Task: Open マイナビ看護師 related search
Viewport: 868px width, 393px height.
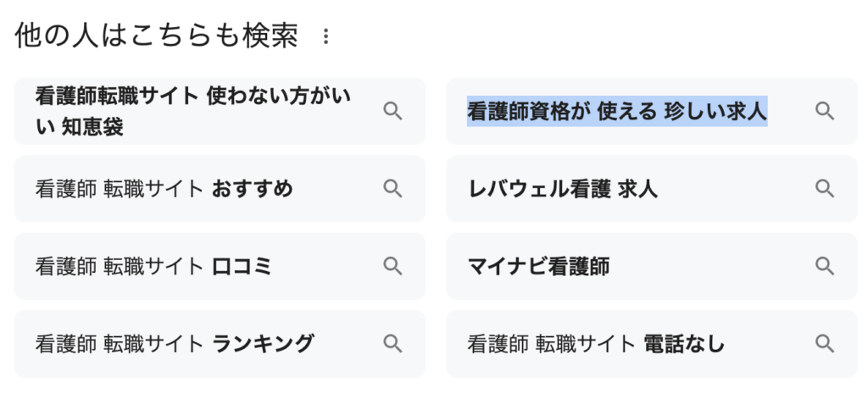Action: 538,266
